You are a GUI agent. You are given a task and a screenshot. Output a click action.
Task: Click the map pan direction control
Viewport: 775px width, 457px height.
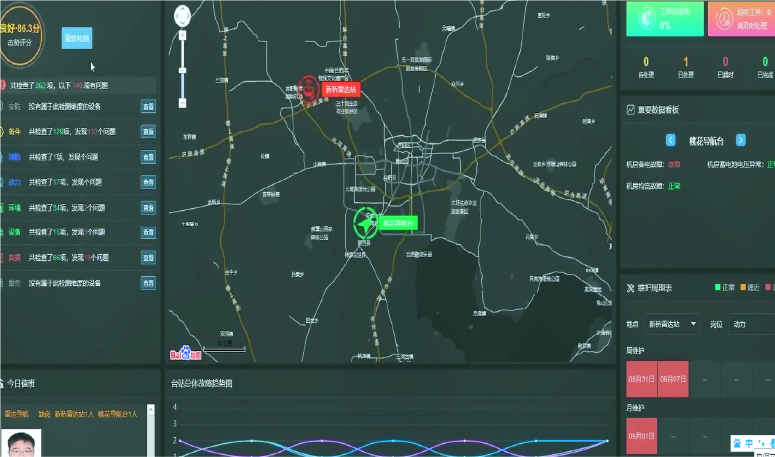point(182,15)
